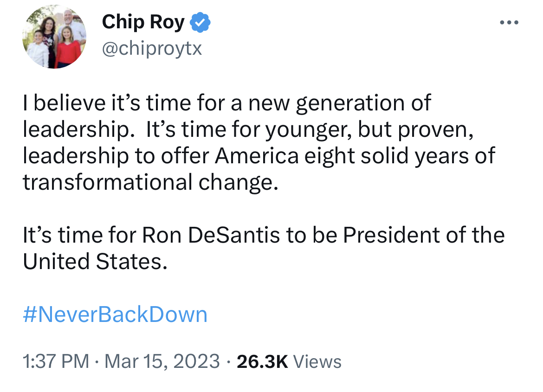
Task: Open the @chiproytx handle profile
Action: [152, 48]
